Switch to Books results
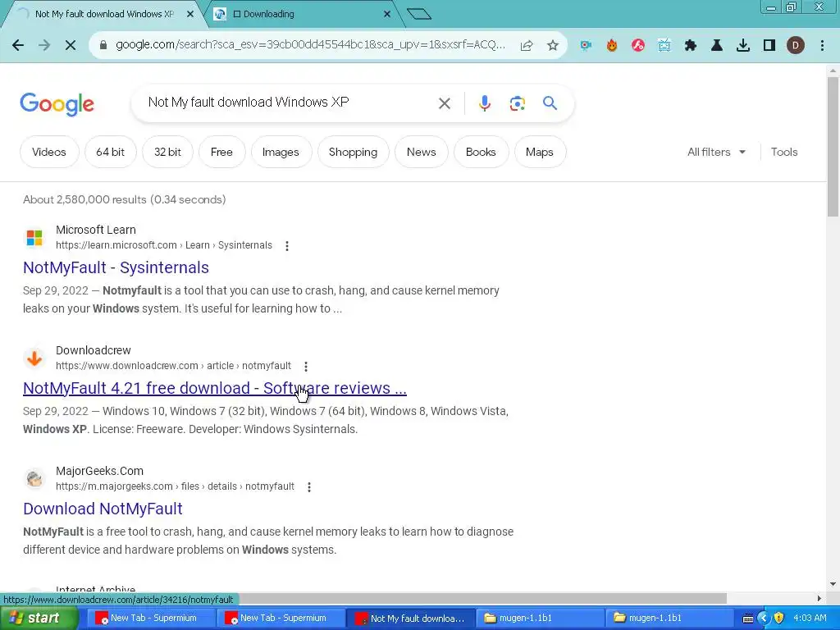Viewport: 840px width, 630px height. (481, 152)
